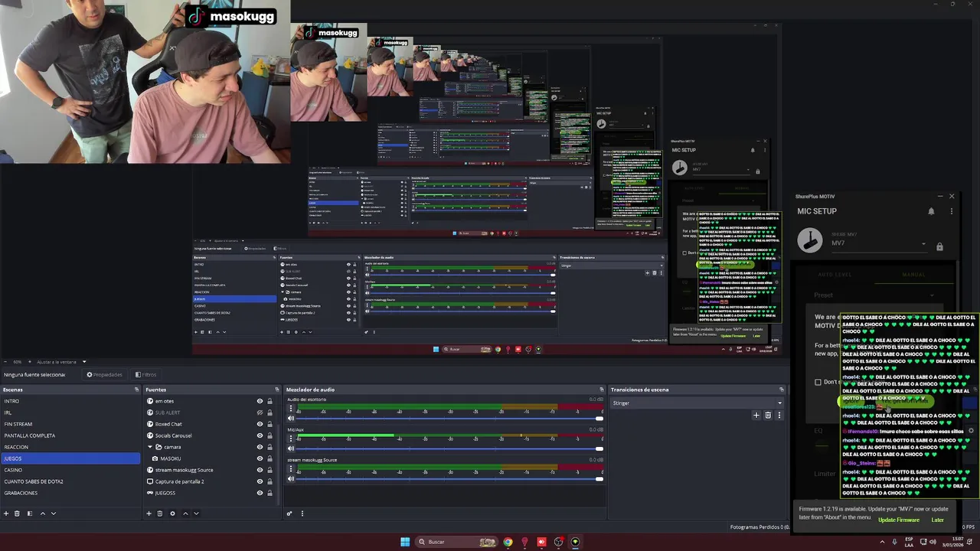Adjust stream masokugg Source volume slider

pos(449,479)
